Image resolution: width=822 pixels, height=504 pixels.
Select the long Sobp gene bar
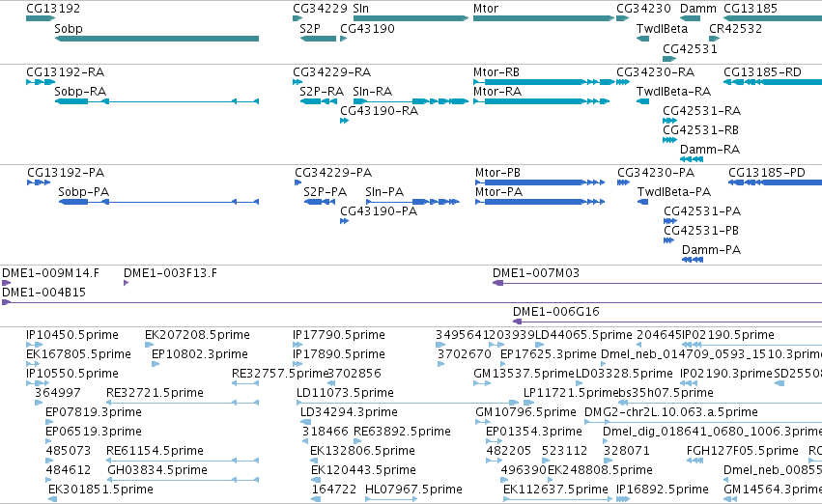point(156,39)
